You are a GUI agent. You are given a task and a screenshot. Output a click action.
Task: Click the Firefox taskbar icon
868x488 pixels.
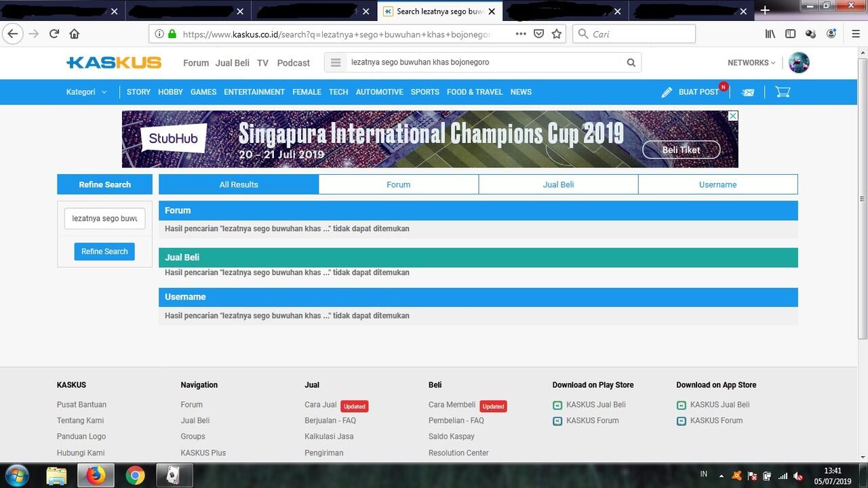coord(96,476)
